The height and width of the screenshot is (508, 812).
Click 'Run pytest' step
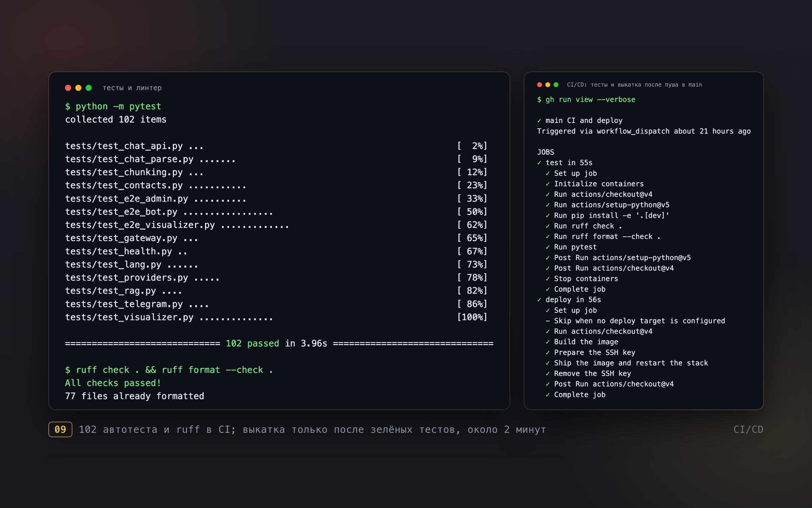pos(571,247)
